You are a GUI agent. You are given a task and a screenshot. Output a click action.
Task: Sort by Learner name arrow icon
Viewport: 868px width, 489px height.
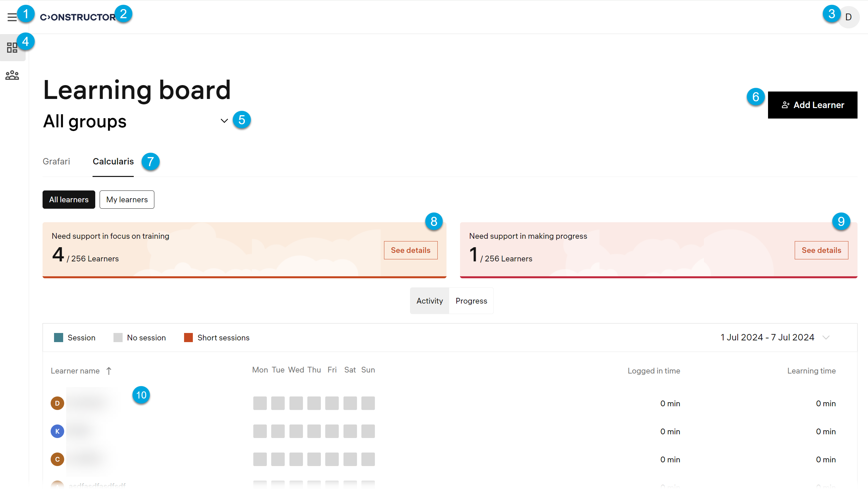click(x=109, y=371)
